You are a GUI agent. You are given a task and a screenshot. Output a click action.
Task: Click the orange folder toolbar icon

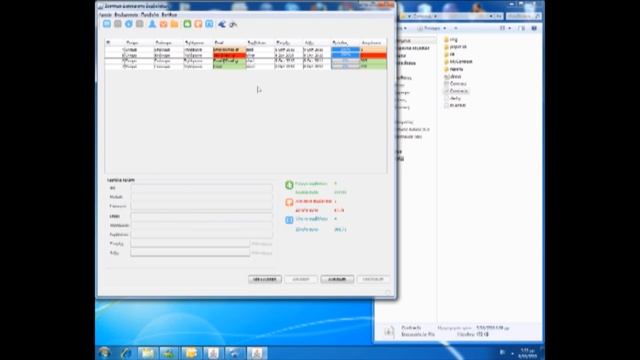[x=174, y=24]
